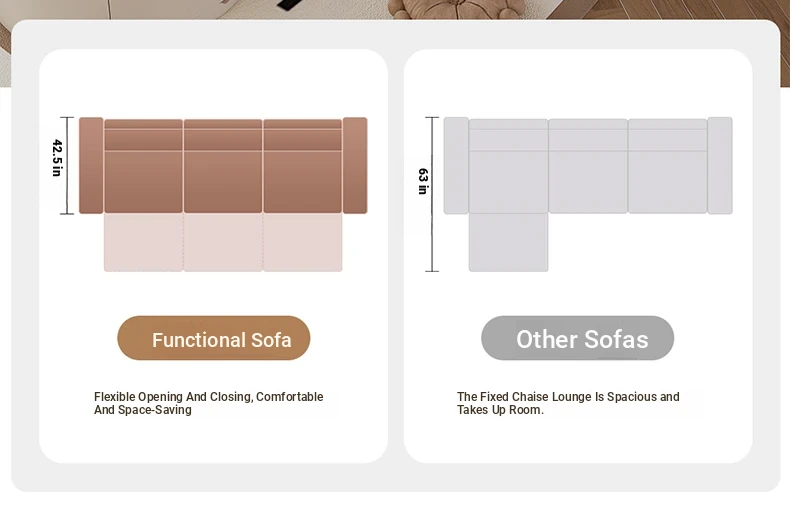Select the gray sofa diagram
This screenshot has height=511, width=790.
point(588,194)
